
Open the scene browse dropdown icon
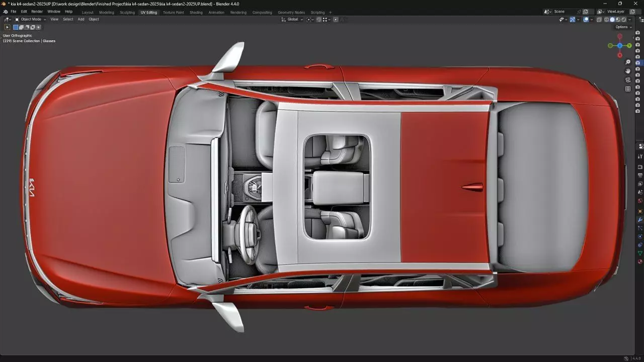(548, 12)
